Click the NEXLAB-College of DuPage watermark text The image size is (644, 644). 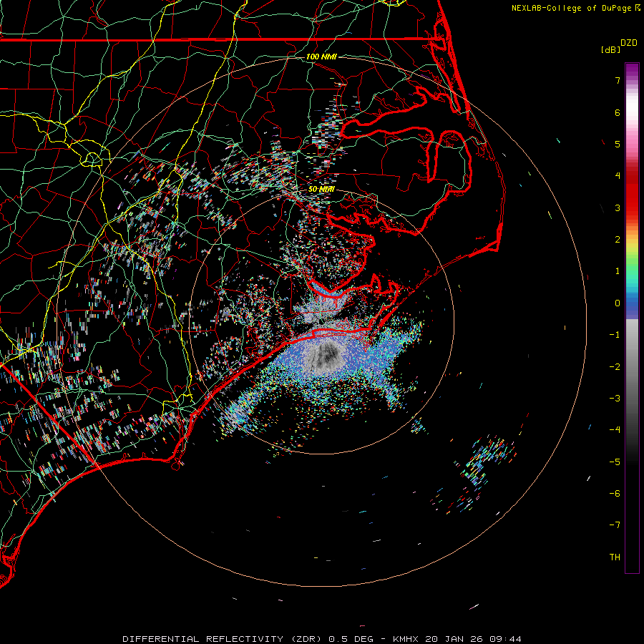tap(575, 8)
